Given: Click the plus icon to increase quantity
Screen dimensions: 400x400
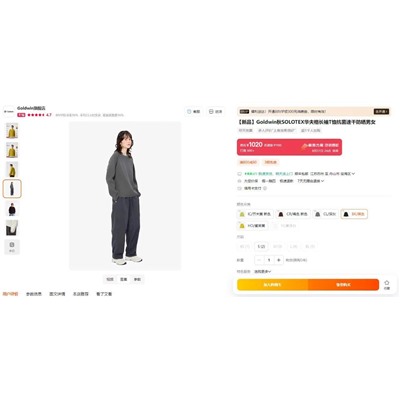Looking at the screenshot, I should (x=279, y=260).
